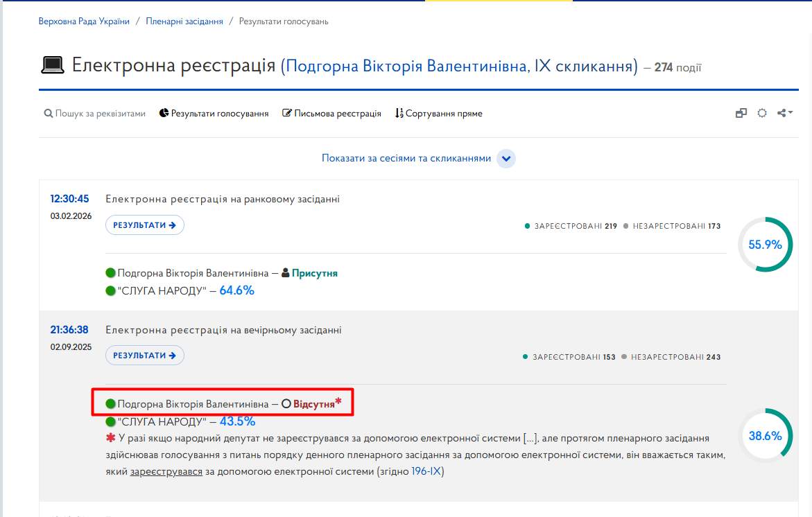Click РЕЗУЛЬТАТИ button for evening session

144,356
